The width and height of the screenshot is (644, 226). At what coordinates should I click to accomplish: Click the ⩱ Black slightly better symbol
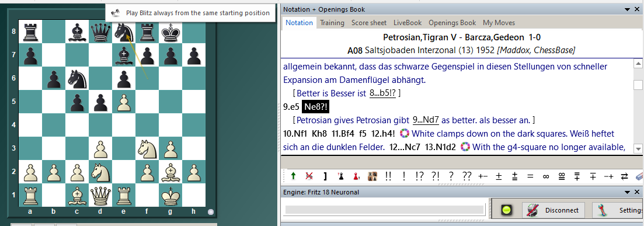(577, 176)
